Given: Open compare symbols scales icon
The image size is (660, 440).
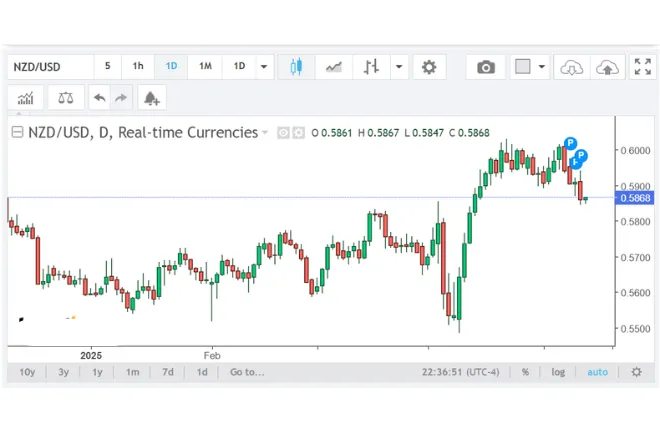Looking at the screenshot, I should pyautogui.click(x=66, y=98).
